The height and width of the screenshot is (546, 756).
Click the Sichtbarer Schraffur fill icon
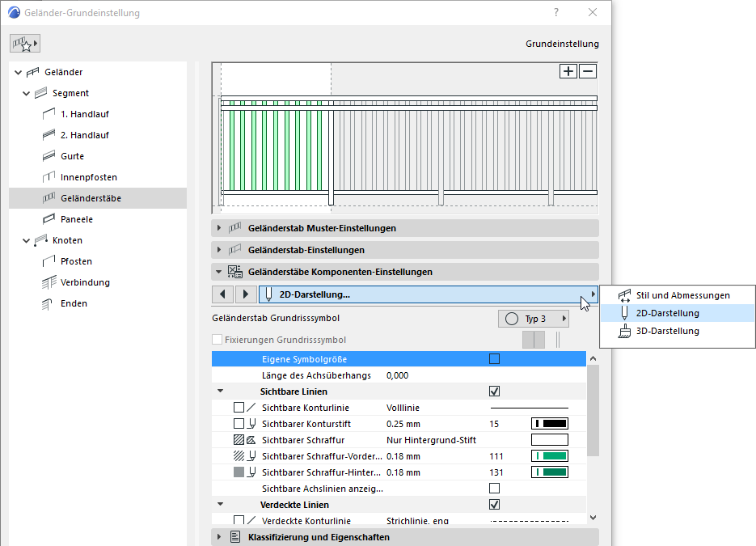click(x=239, y=440)
